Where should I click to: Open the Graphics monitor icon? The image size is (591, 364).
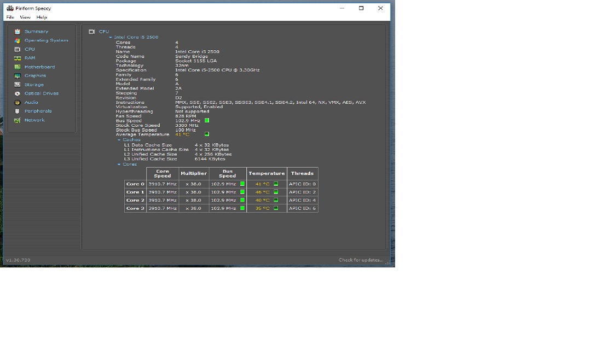pyautogui.click(x=18, y=75)
